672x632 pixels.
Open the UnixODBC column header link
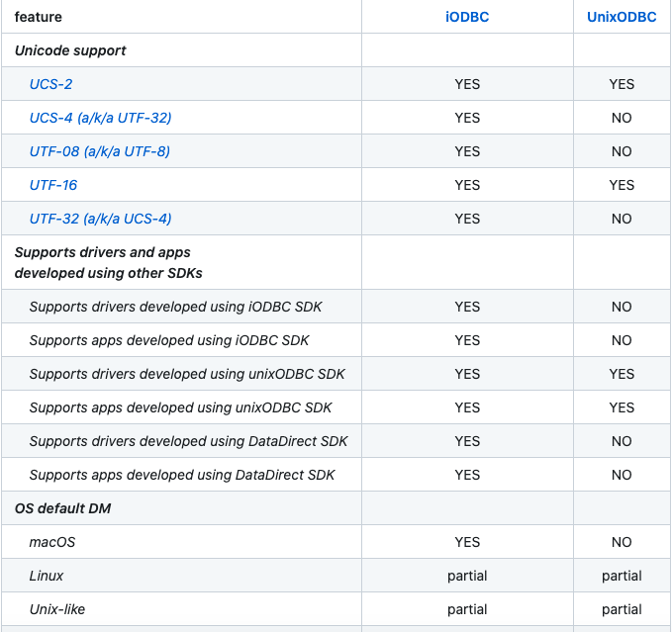pos(622,17)
